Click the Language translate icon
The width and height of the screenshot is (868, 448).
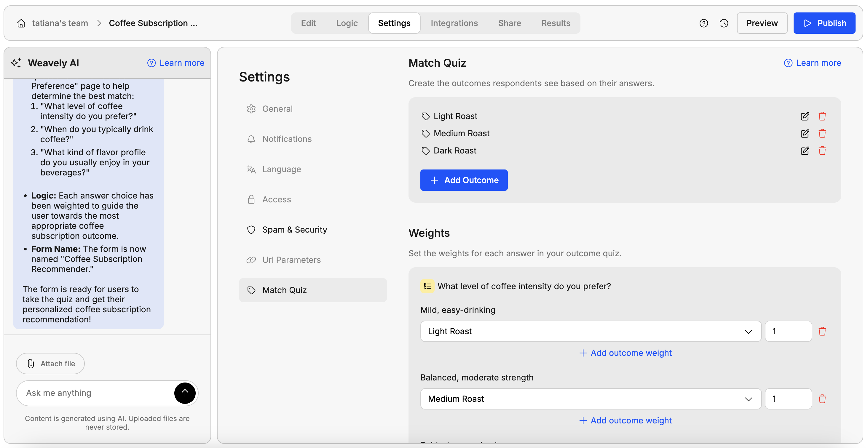coord(251,169)
